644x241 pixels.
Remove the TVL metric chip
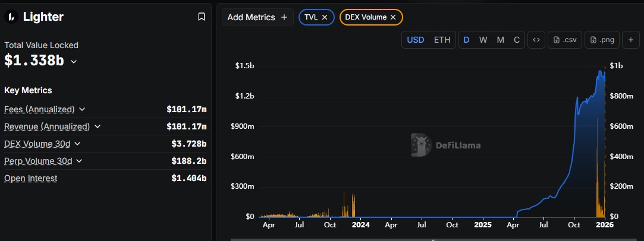click(x=325, y=17)
